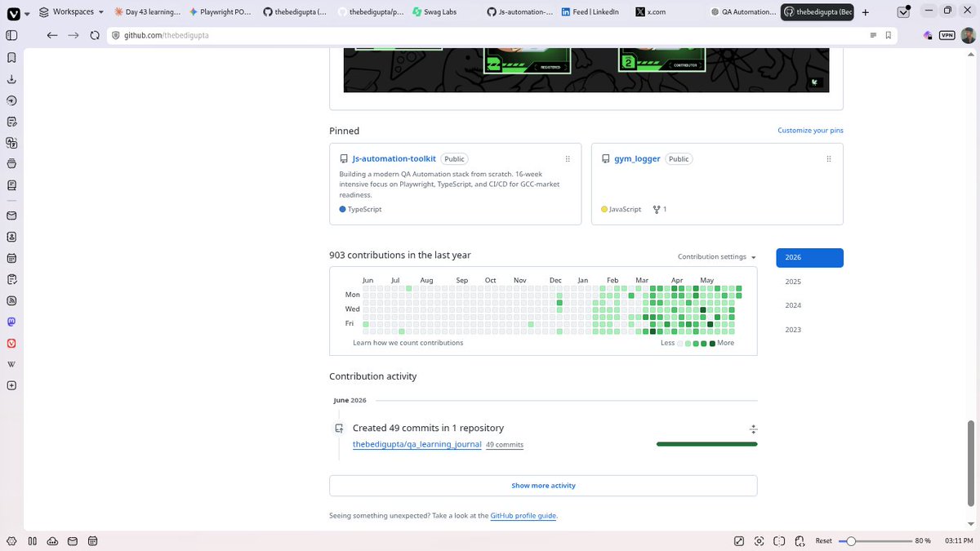The height and width of the screenshot is (551, 980).
Task: Switch to the Day 43 learning tab
Action: pyautogui.click(x=147, y=12)
